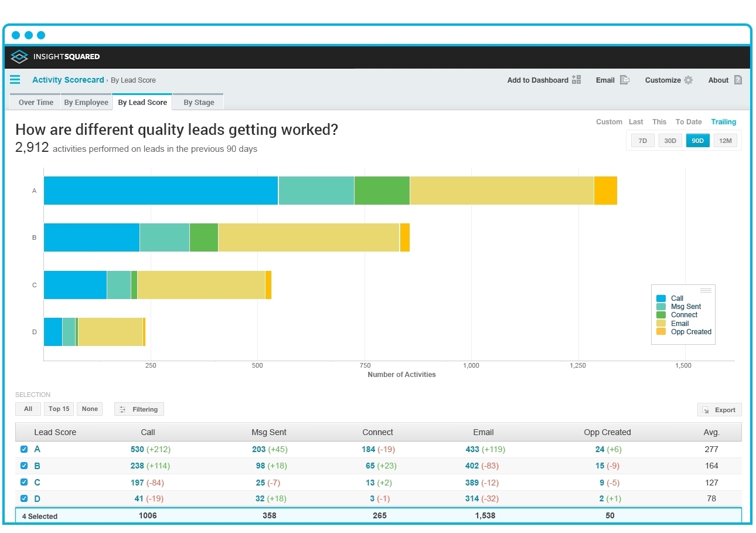Switch to the Over Time tab
This screenshot has width=756, height=533.
click(36, 102)
